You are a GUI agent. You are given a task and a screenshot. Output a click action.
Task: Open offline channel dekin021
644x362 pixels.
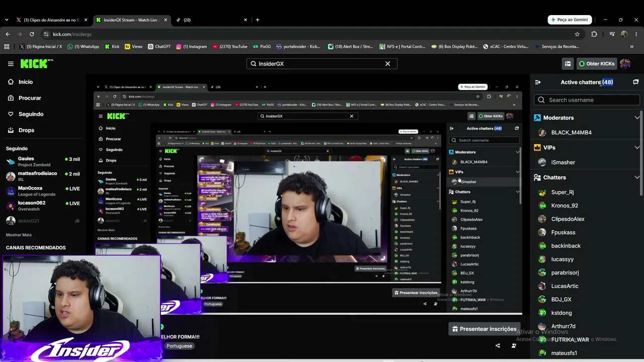pyautogui.click(x=43, y=221)
